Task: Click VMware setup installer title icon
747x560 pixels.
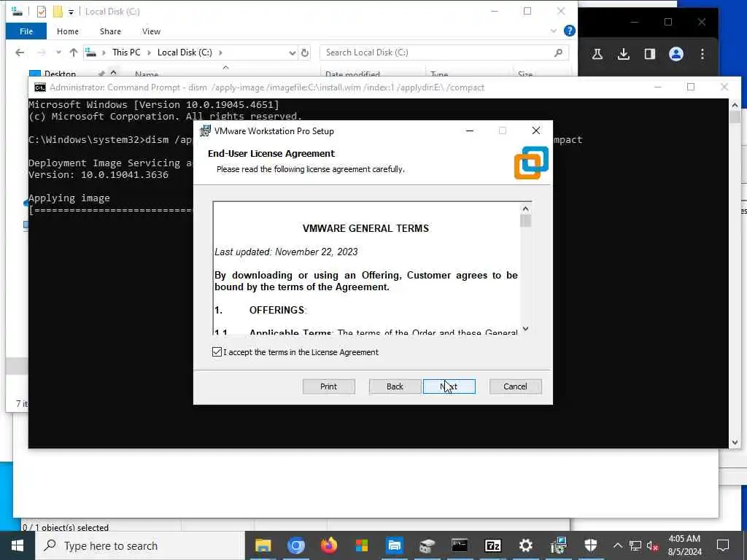Action: [205, 131]
